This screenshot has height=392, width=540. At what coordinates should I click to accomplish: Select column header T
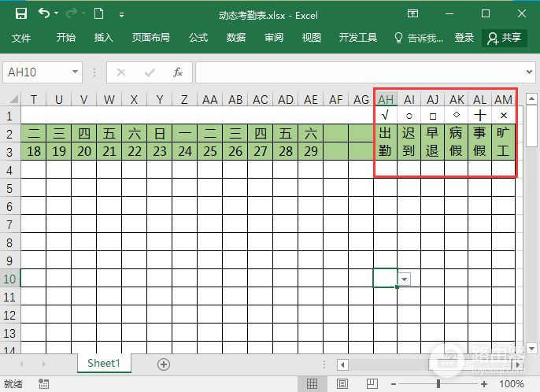pos(33,99)
